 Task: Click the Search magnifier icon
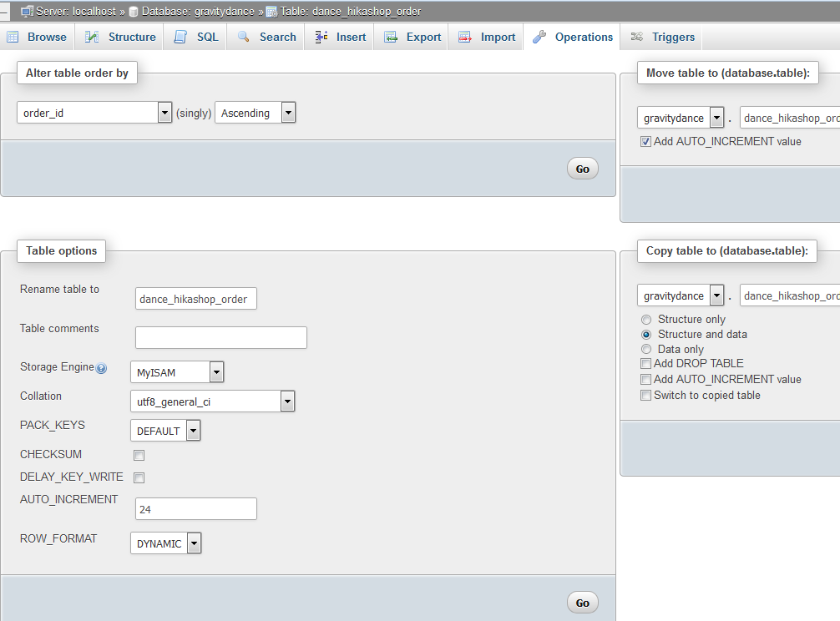[243, 37]
